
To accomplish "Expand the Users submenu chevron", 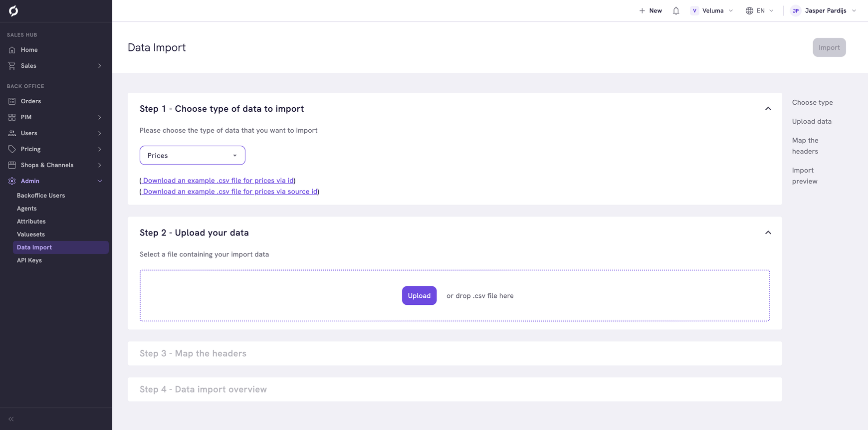I will (x=100, y=133).
